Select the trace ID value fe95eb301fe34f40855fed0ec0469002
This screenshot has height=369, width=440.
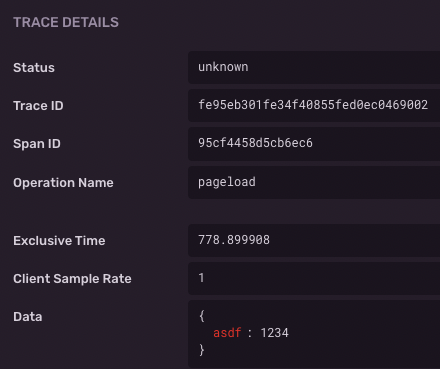point(313,105)
